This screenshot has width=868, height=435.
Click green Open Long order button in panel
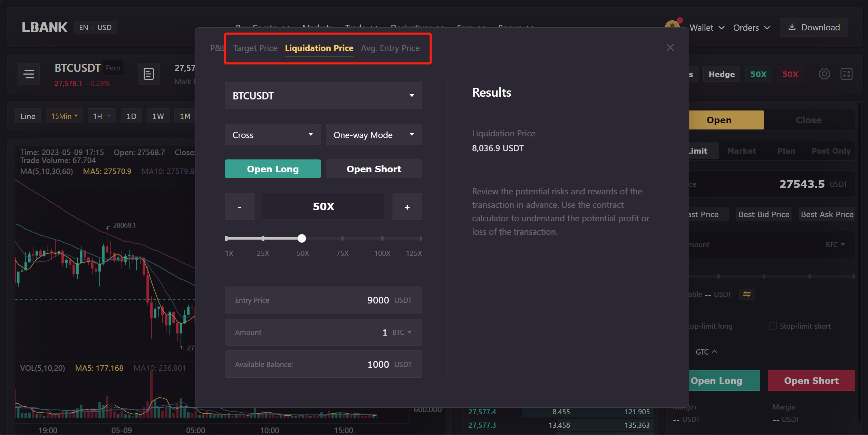coord(724,380)
